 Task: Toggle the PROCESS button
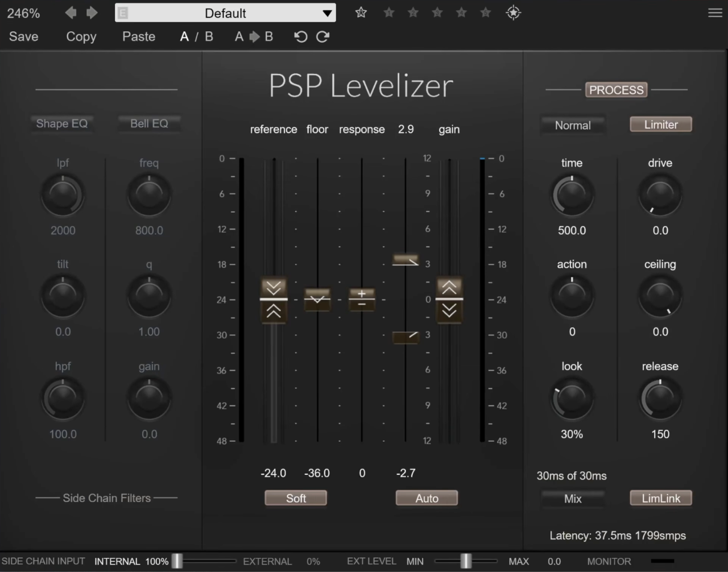coord(617,90)
